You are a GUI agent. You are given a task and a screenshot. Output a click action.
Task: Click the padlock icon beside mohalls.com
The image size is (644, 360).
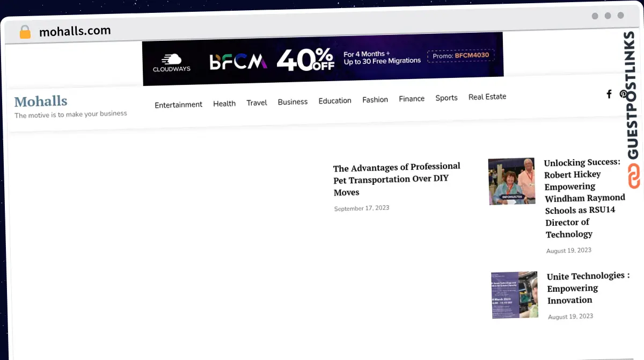[x=25, y=32]
